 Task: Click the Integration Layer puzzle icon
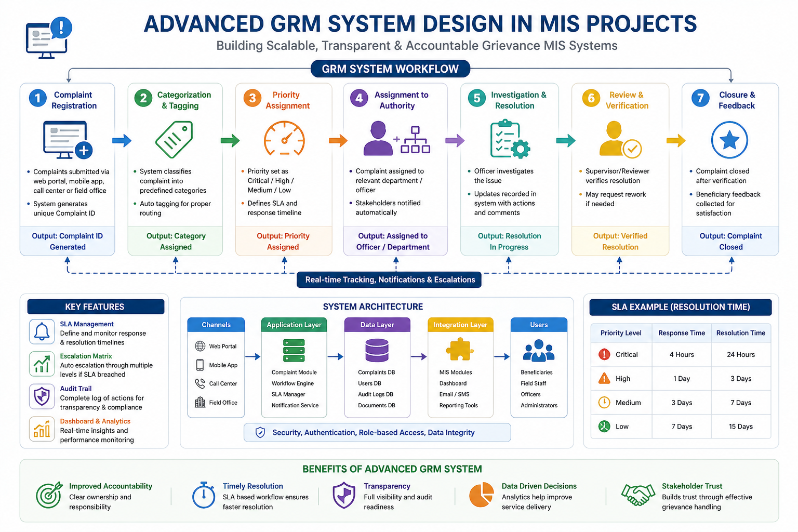[x=460, y=350]
